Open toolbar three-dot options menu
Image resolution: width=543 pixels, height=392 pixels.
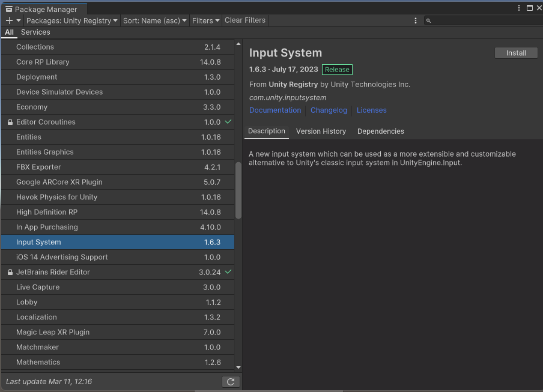point(416,21)
